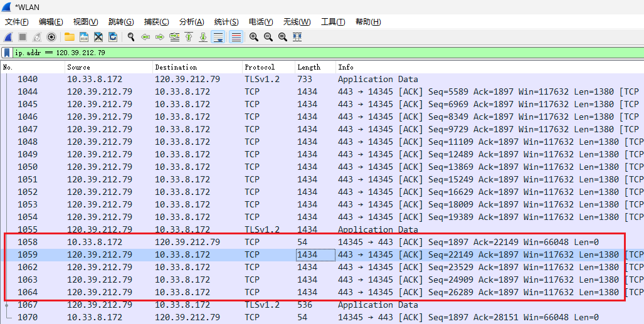
Task: Sort by the Destination column header
Action: click(198, 67)
